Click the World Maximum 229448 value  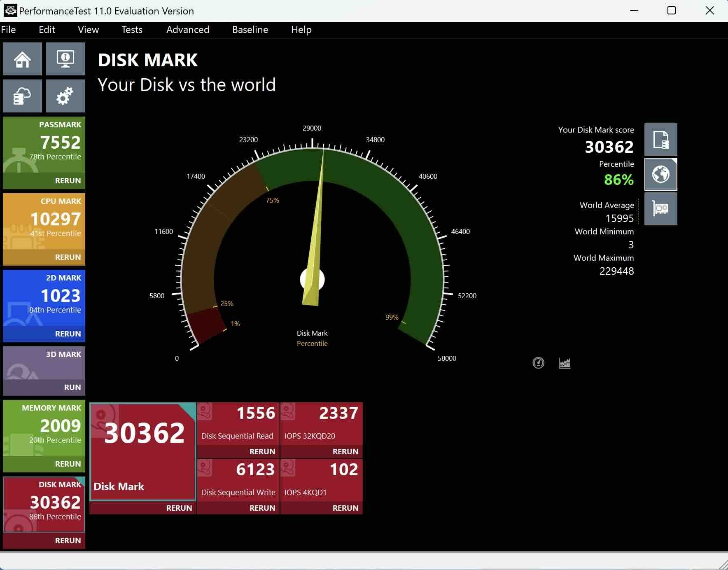[616, 271]
